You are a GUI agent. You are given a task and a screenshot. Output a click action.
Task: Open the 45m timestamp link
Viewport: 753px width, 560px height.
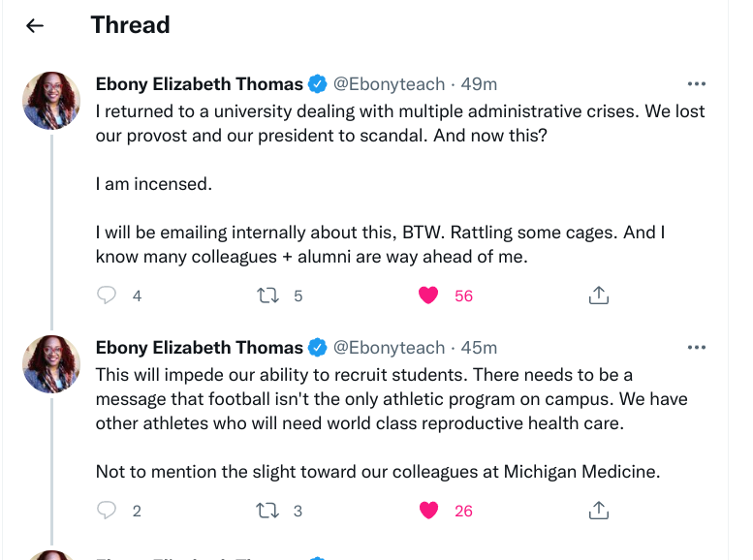tap(479, 348)
